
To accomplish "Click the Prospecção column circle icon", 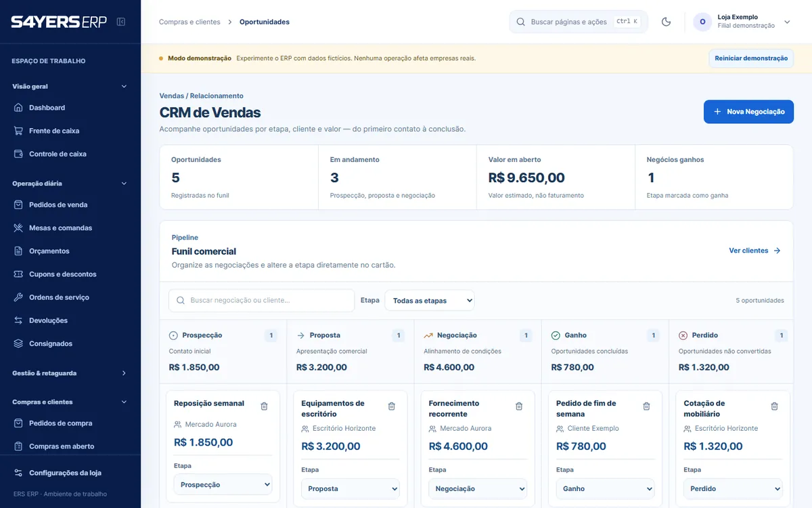I will [173, 335].
